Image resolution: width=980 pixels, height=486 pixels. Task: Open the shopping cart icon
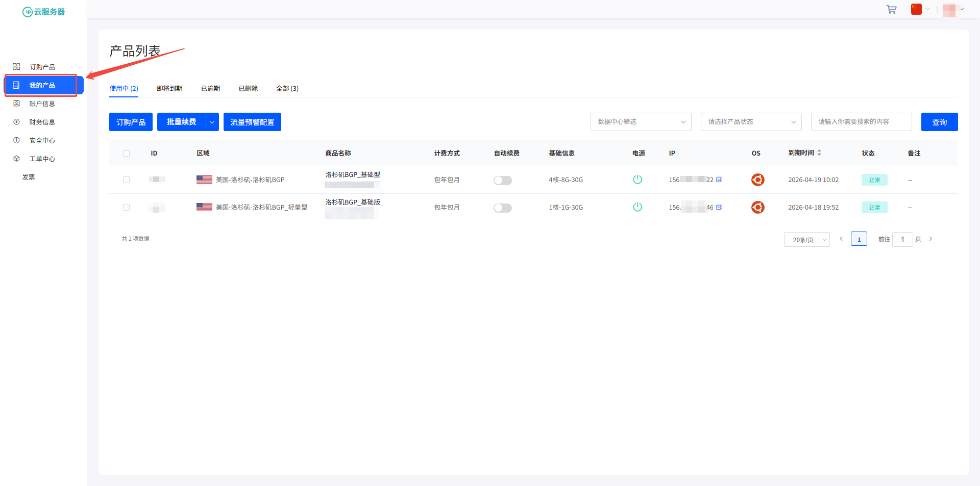(891, 10)
